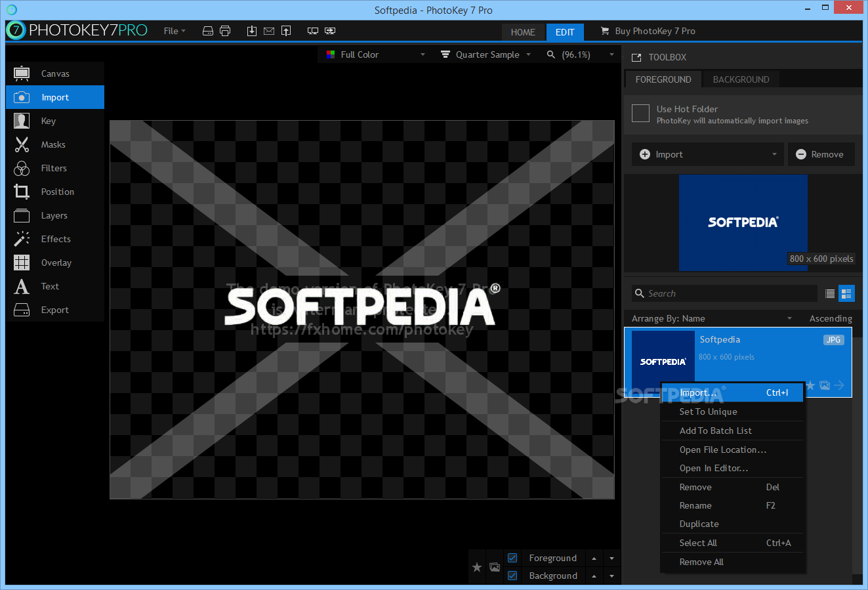Open the Text tool panel

point(55,286)
